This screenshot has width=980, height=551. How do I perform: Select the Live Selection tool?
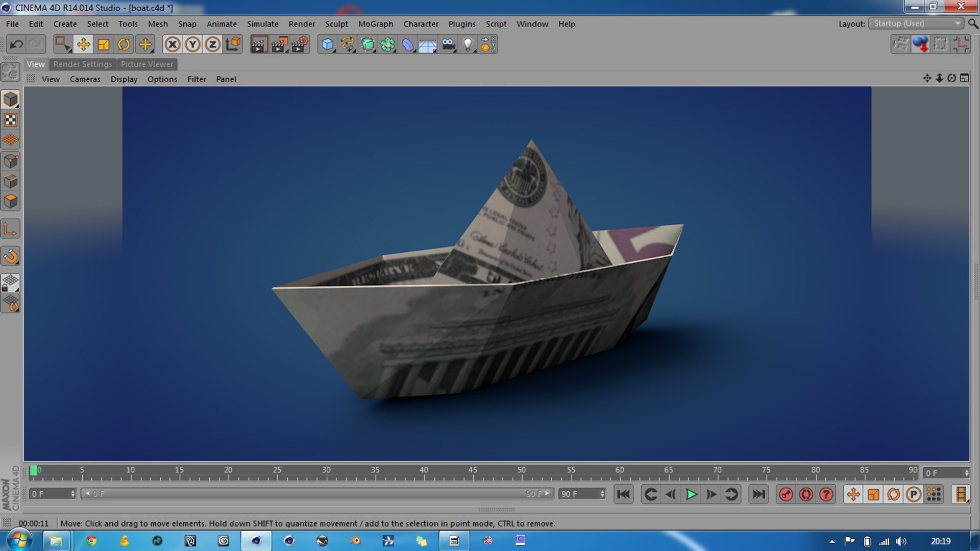(63, 44)
